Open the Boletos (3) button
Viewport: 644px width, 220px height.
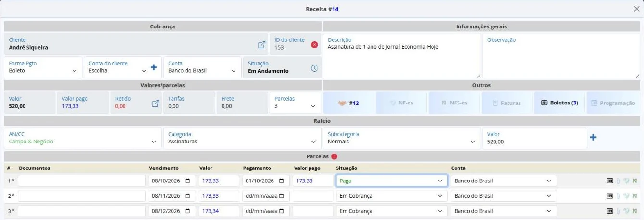coord(559,103)
